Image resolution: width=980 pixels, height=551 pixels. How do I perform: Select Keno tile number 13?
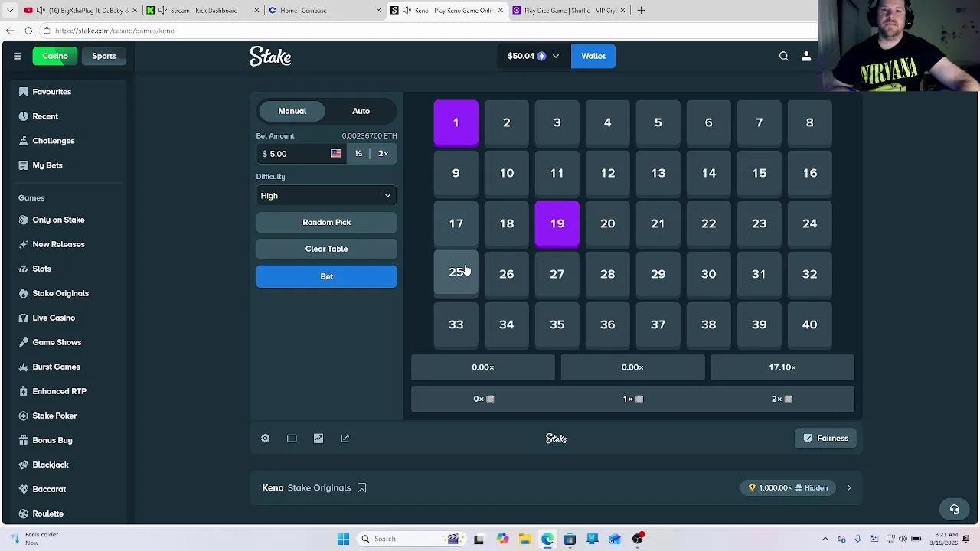(x=658, y=173)
